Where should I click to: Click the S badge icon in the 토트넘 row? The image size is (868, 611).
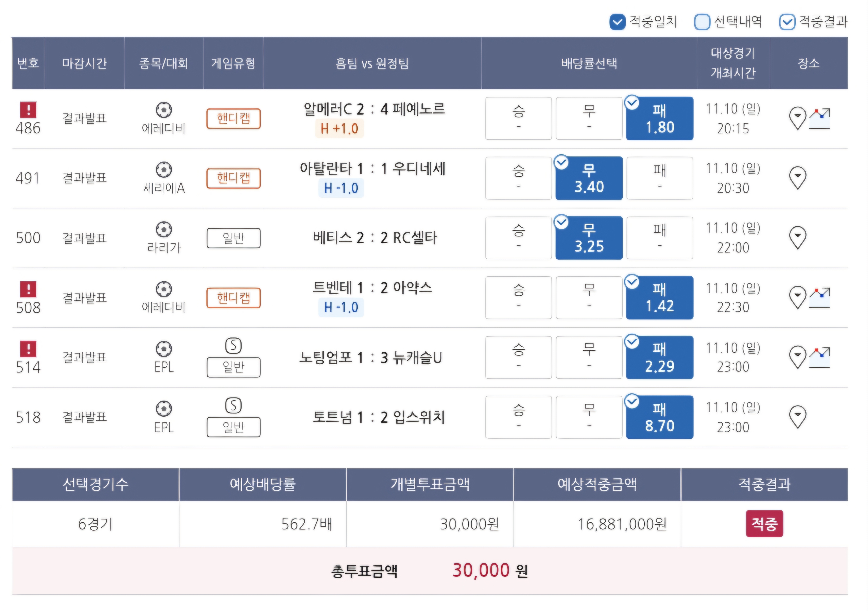pos(233,406)
